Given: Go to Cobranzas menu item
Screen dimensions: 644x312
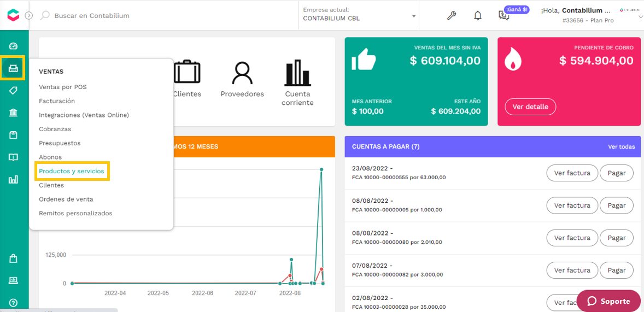Looking at the screenshot, I should click(x=55, y=129).
